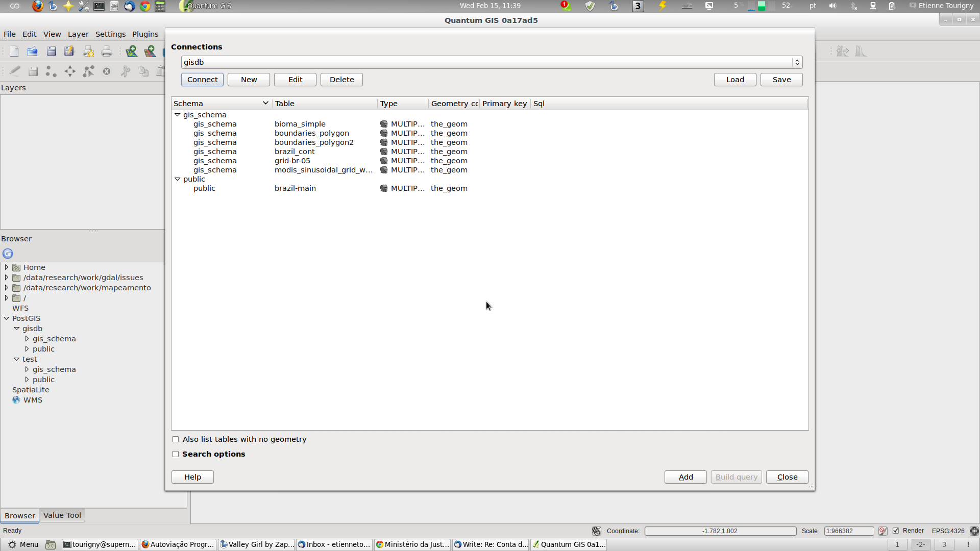
Task: Click the volume icon in system tray
Action: [x=832, y=6]
